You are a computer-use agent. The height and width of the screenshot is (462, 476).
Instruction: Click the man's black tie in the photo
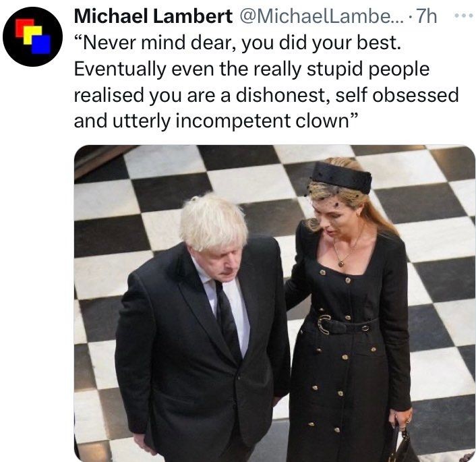pos(229,320)
